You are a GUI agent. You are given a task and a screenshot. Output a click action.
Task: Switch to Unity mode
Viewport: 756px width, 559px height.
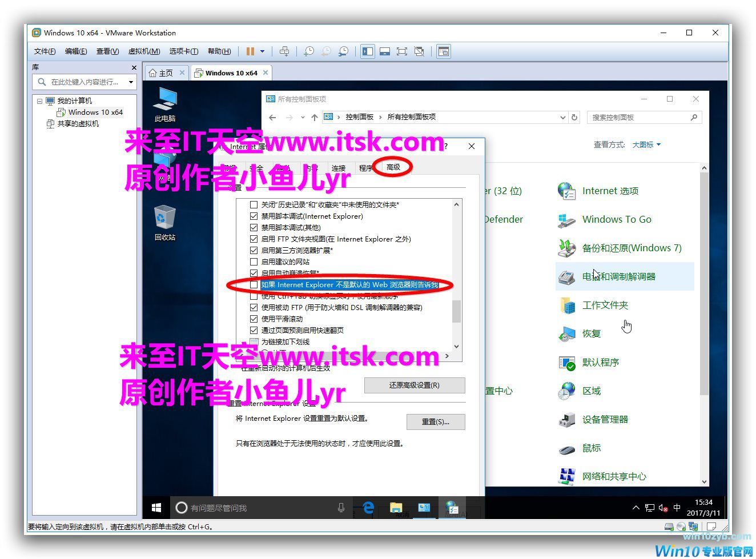419,51
